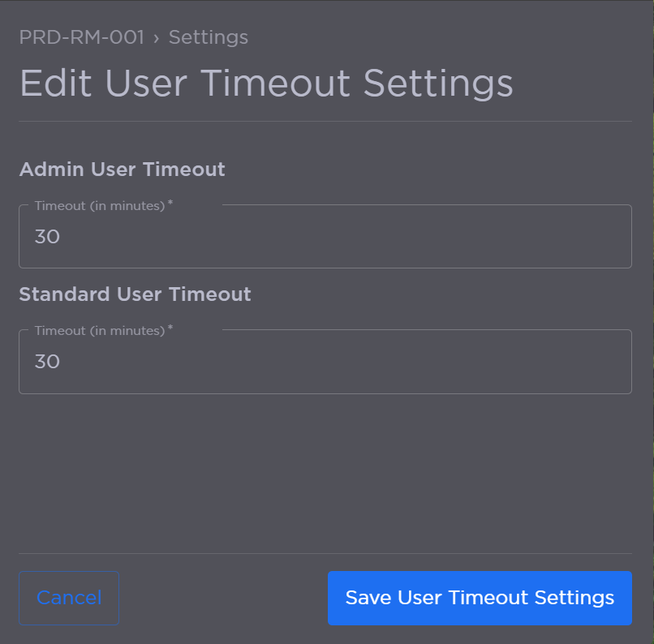The height and width of the screenshot is (644, 654).
Task: Click Save User Timeout Settings
Action: coord(479,598)
